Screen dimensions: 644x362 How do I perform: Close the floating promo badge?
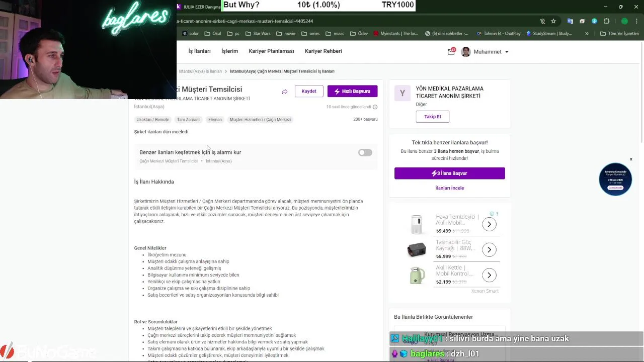pos(631,159)
